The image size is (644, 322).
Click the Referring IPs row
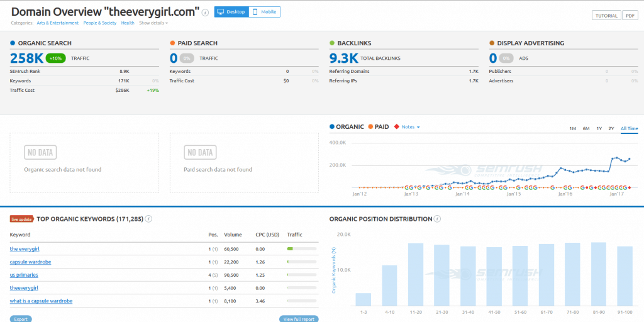pyautogui.click(x=404, y=81)
